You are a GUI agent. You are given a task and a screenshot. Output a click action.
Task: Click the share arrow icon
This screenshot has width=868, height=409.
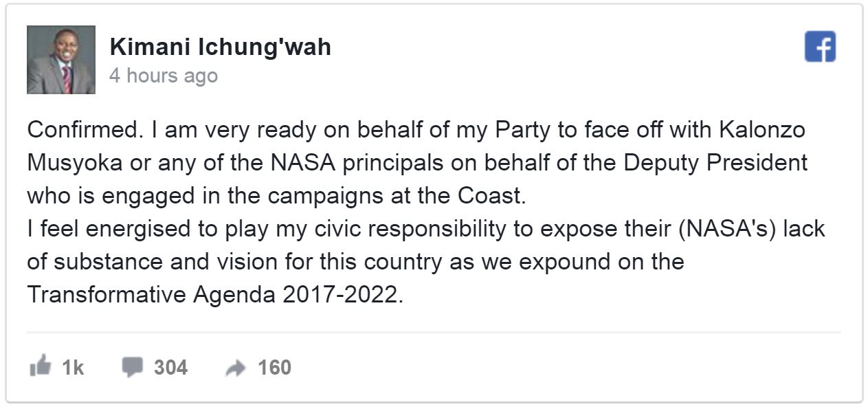[235, 368]
